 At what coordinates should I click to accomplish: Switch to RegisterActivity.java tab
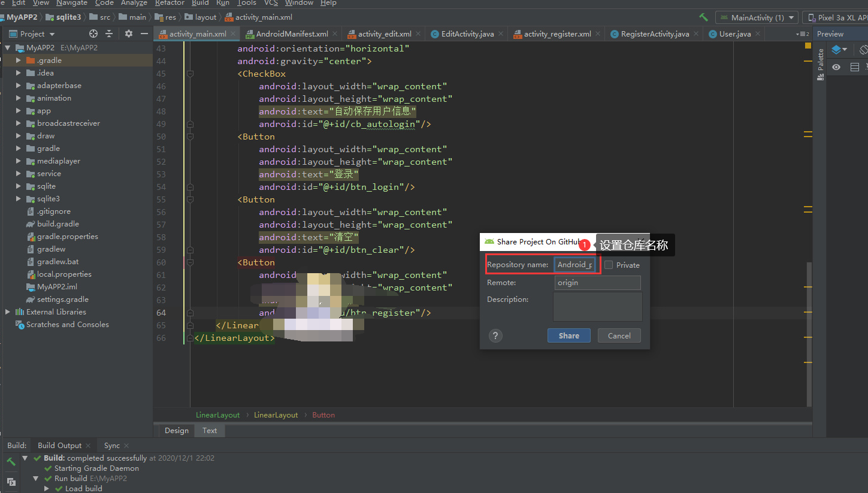655,34
